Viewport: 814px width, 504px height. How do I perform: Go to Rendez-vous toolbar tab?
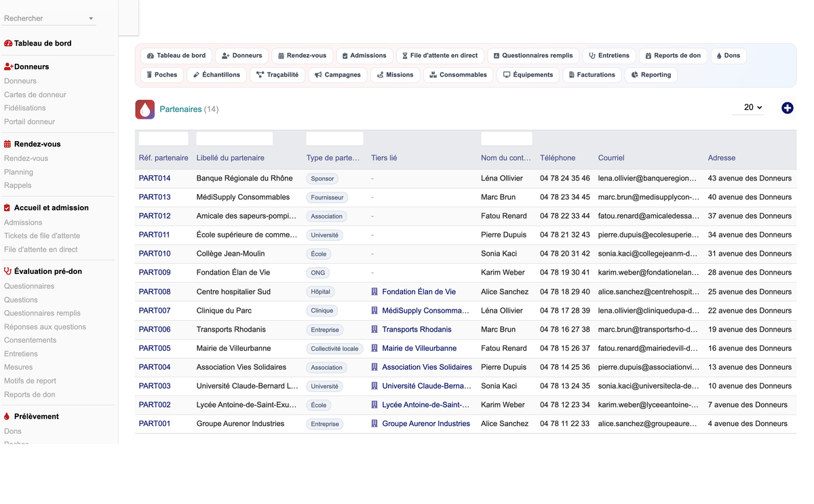tap(303, 56)
